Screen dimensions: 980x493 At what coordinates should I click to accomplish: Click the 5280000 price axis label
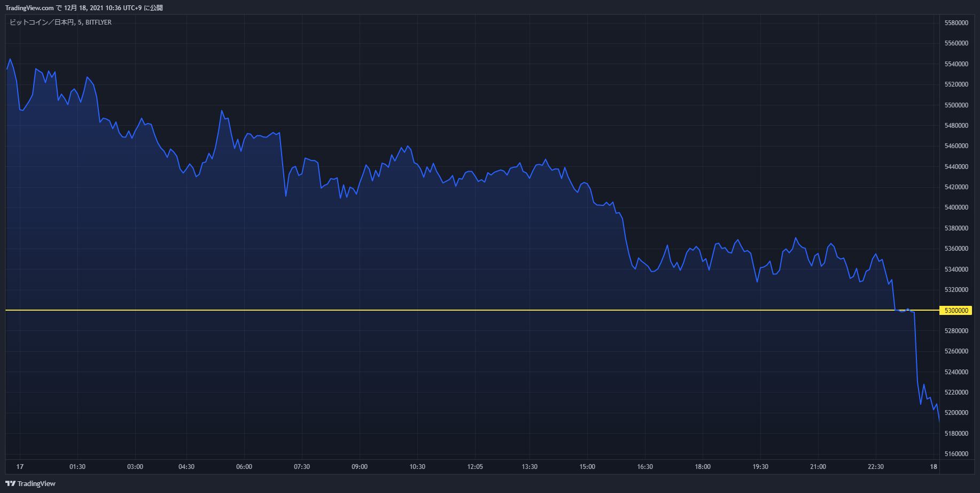(x=956, y=331)
